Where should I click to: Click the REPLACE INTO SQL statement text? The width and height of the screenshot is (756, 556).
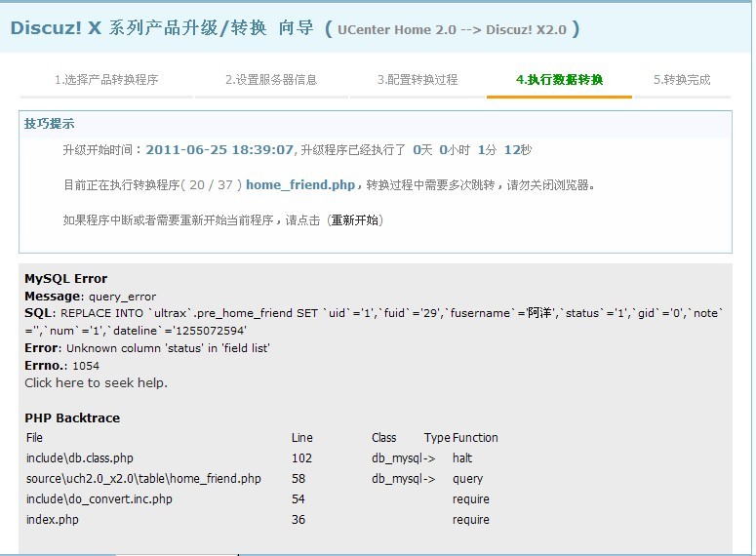(x=375, y=322)
